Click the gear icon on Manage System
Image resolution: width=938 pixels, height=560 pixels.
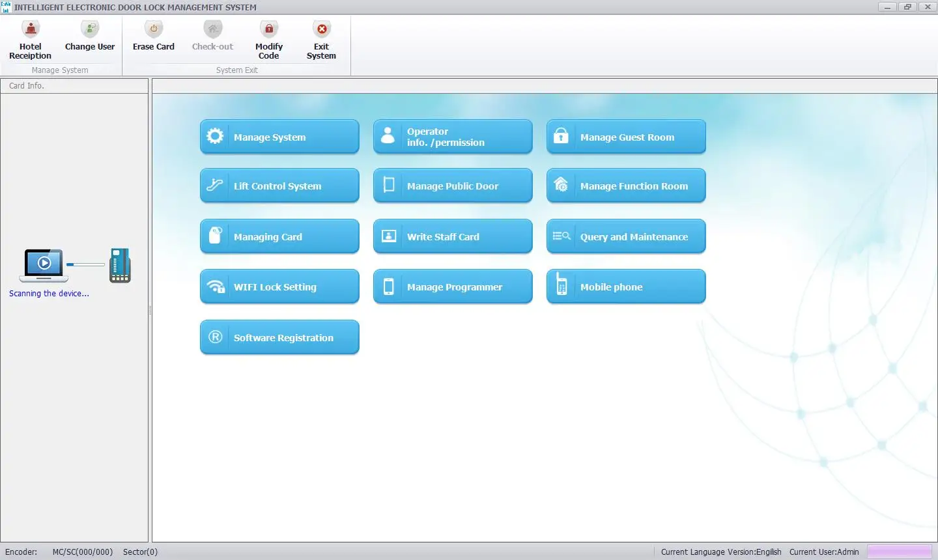(x=215, y=136)
